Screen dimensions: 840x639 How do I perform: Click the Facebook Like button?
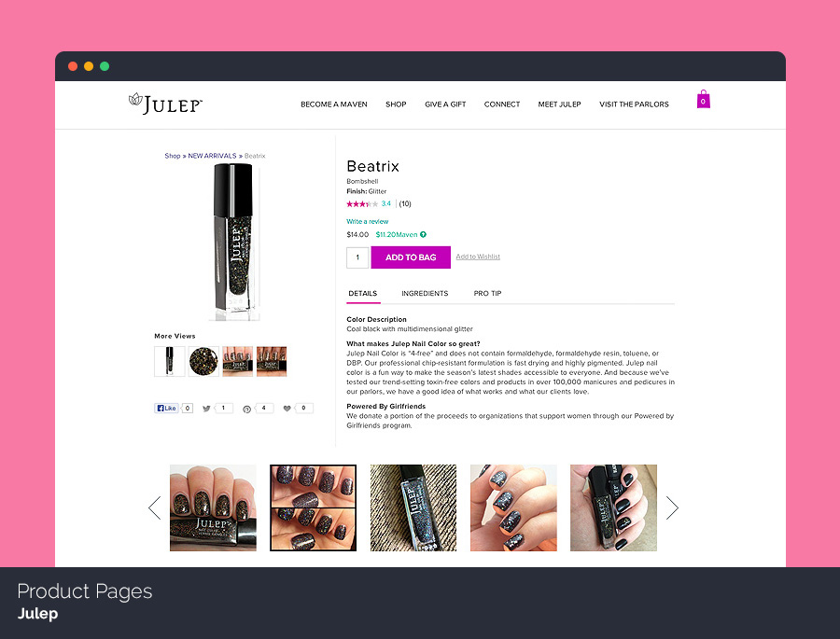click(x=166, y=409)
